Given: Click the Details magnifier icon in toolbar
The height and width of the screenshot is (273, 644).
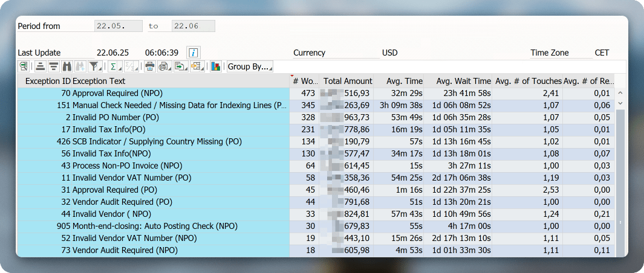Looking at the screenshot, I should [x=24, y=66].
